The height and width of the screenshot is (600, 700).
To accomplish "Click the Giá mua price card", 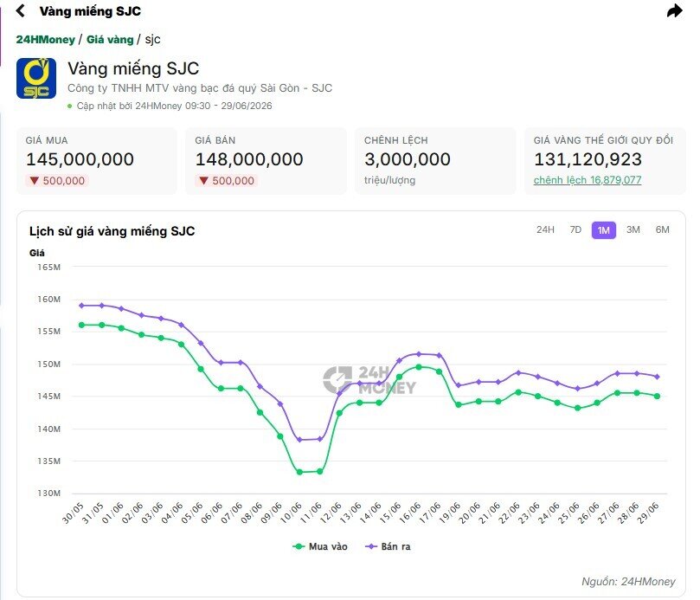I will click(x=96, y=161).
